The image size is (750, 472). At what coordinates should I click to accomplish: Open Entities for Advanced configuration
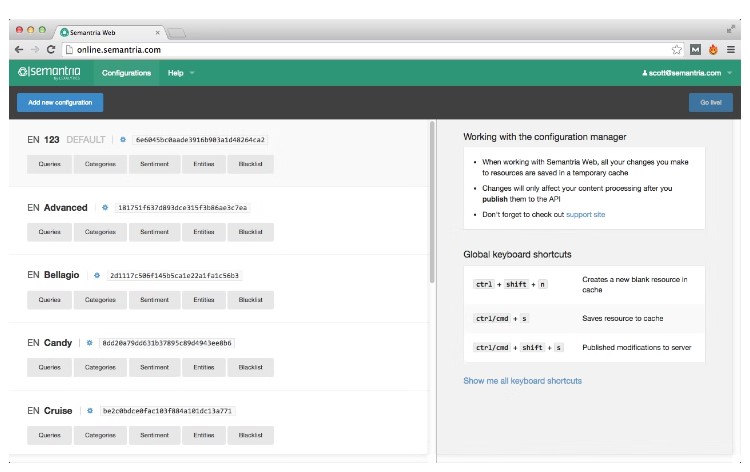coord(204,232)
